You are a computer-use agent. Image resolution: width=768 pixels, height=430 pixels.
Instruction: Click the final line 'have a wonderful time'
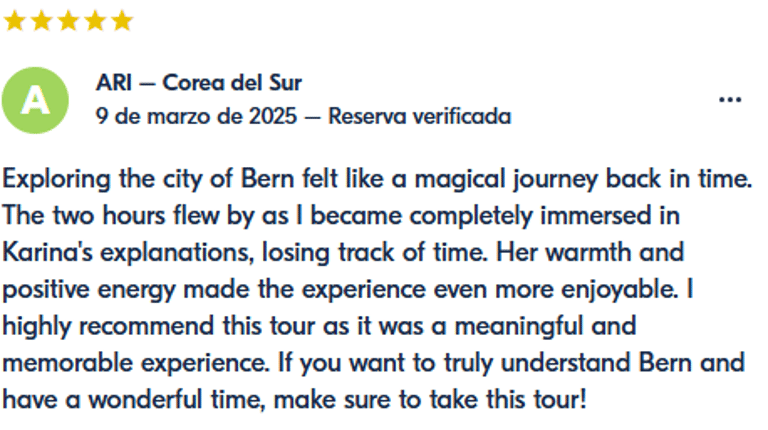tap(294, 400)
